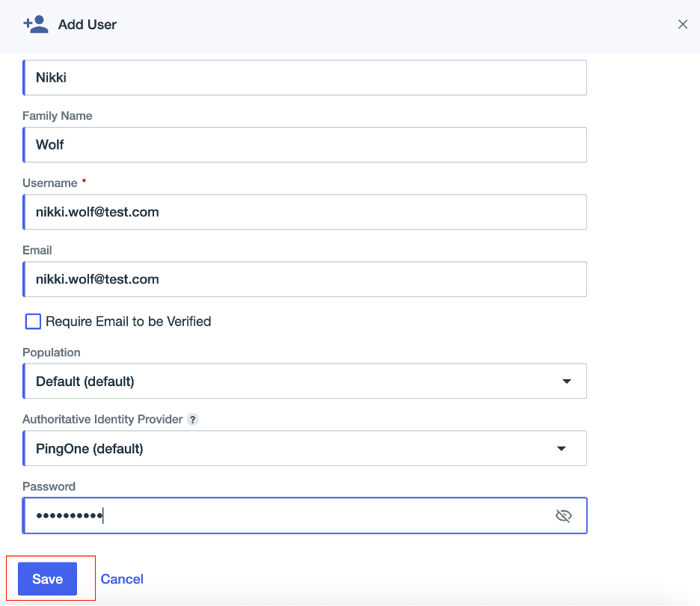Close the Add User dialog
The image size is (700, 606).
point(682,24)
